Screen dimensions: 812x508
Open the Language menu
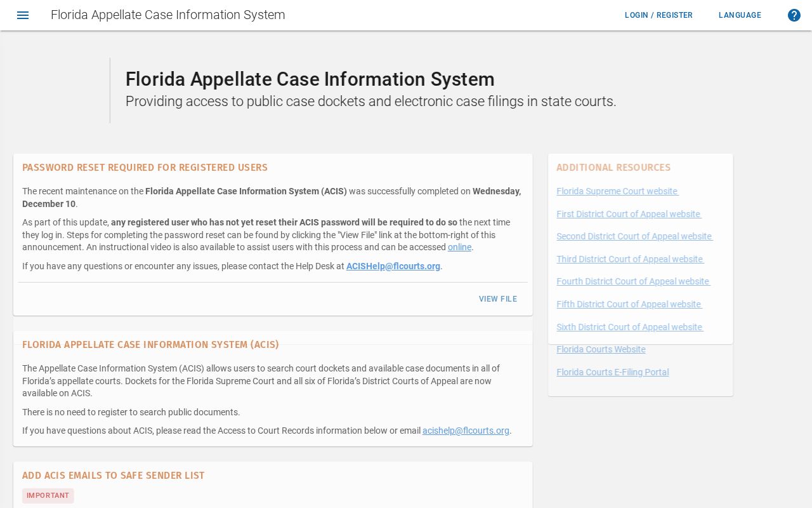click(740, 15)
